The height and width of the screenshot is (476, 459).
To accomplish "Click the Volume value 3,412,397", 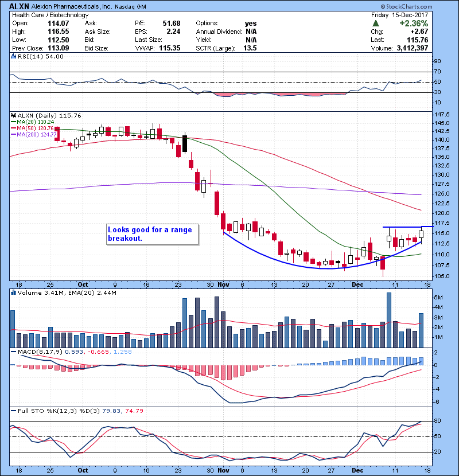I will click(x=413, y=48).
